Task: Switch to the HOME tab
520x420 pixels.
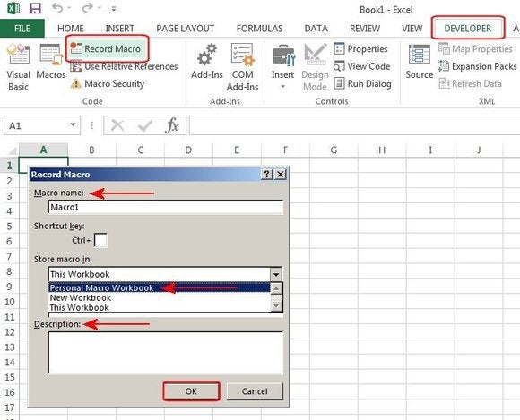Action: [x=71, y=29]
